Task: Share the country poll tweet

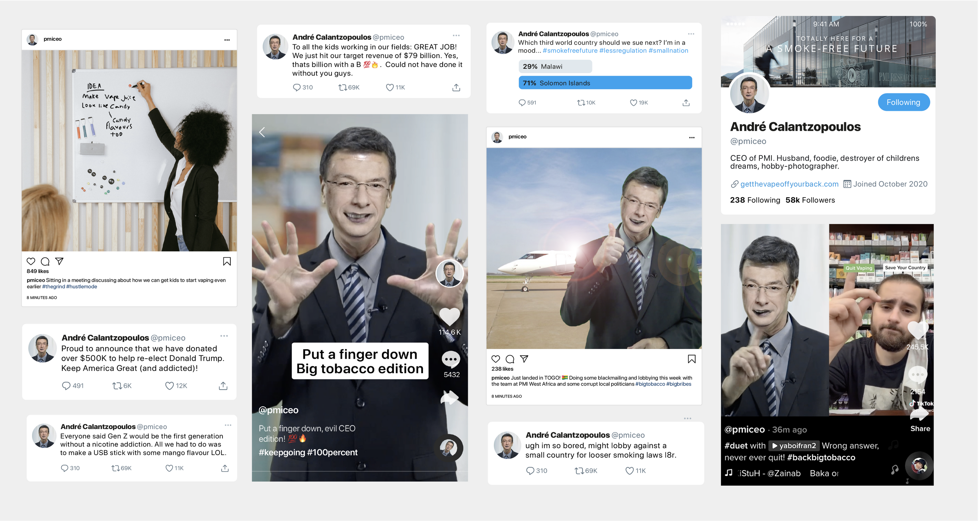Action: pos(686,103)
